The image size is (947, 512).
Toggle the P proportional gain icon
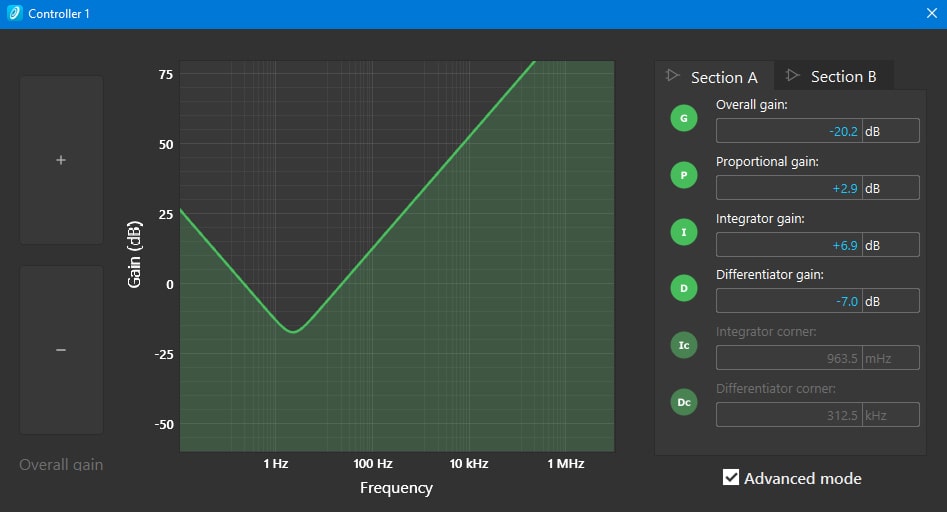683,175
